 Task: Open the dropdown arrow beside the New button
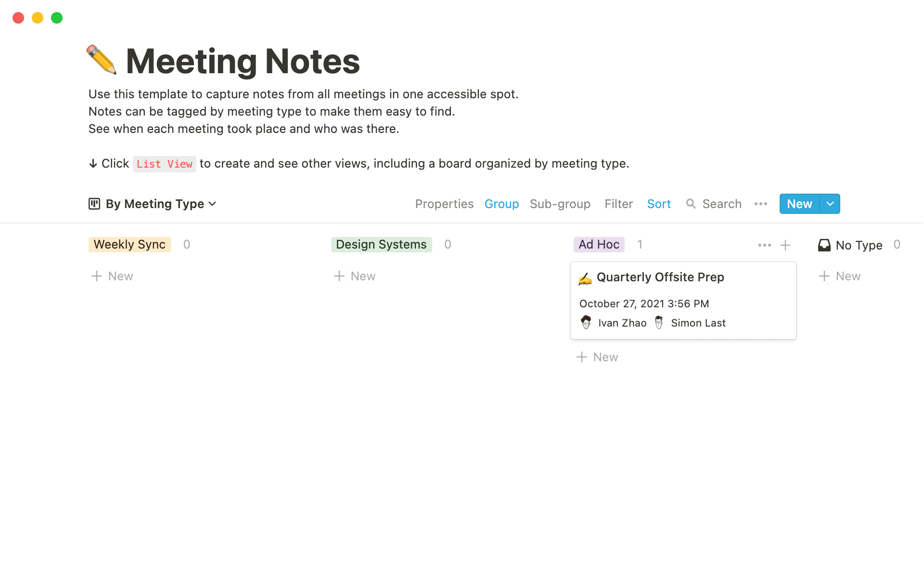(x=830, y=204)
